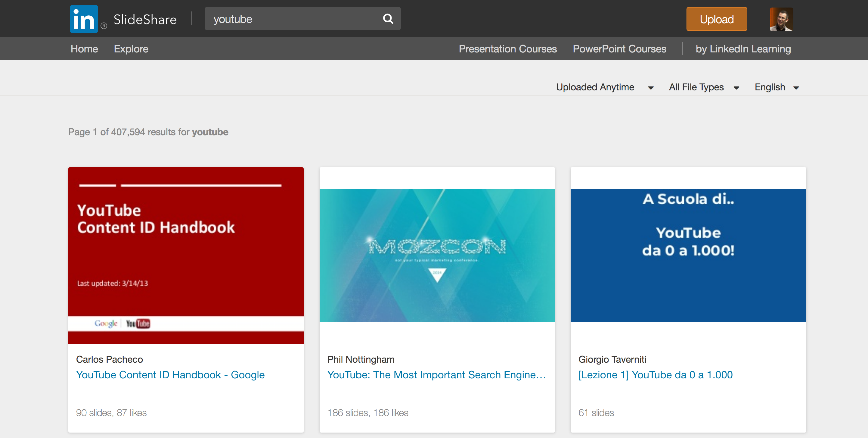Click the SlideShare wordmark
Image resolution: width=868 pixels, height=438 pixels.
point(145,20)
